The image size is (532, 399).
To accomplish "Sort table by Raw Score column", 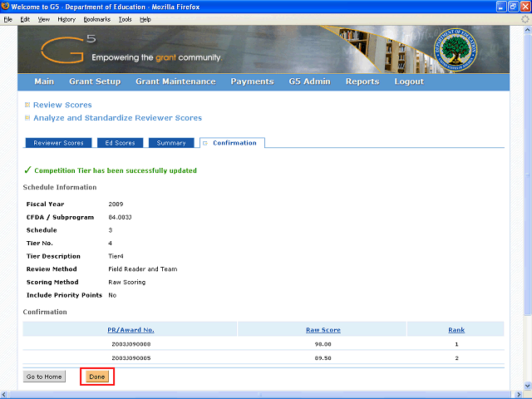I will 323,330.
